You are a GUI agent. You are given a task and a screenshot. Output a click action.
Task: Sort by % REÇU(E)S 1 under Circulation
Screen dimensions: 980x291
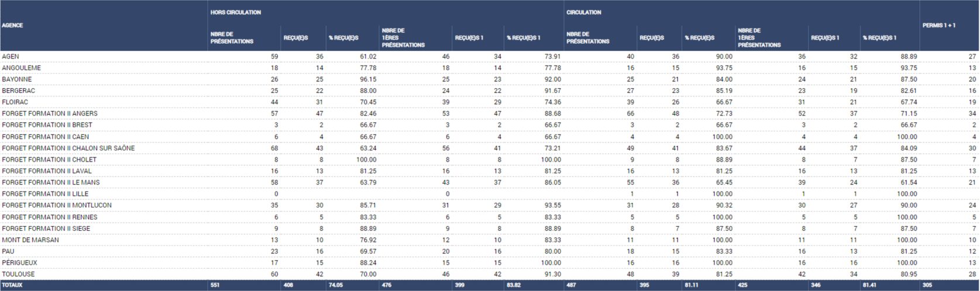pos(879,38)
